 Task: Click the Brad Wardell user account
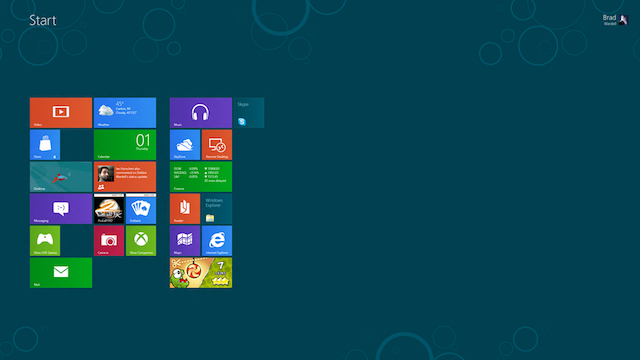615,20
